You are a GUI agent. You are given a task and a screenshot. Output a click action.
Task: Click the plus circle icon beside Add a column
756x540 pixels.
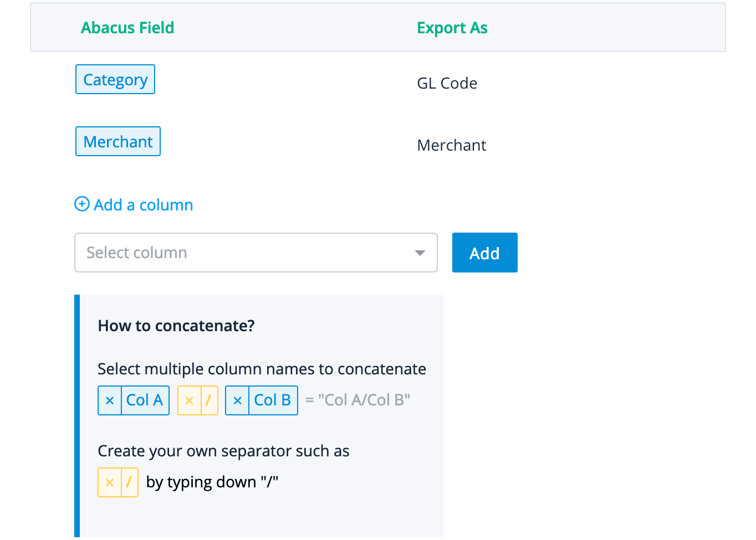click(x=82, y=204)
